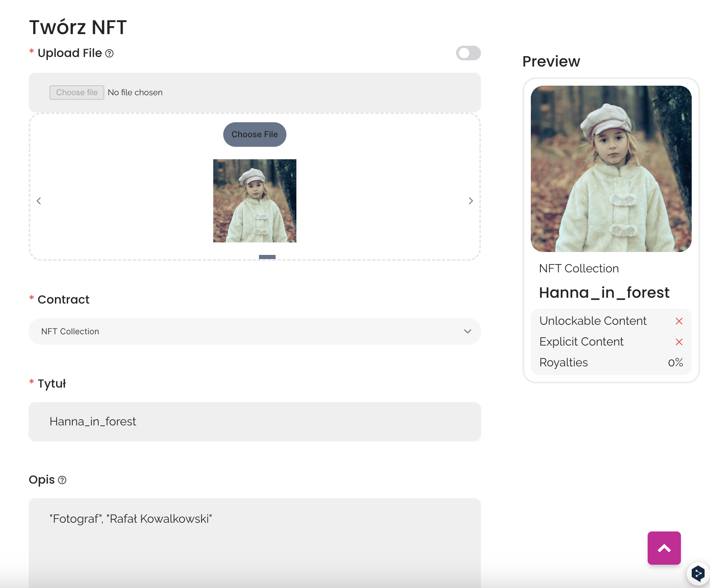Click the Royalties 0% value in preview
This screenshot has width=710, height=588.
coord(675,363)
